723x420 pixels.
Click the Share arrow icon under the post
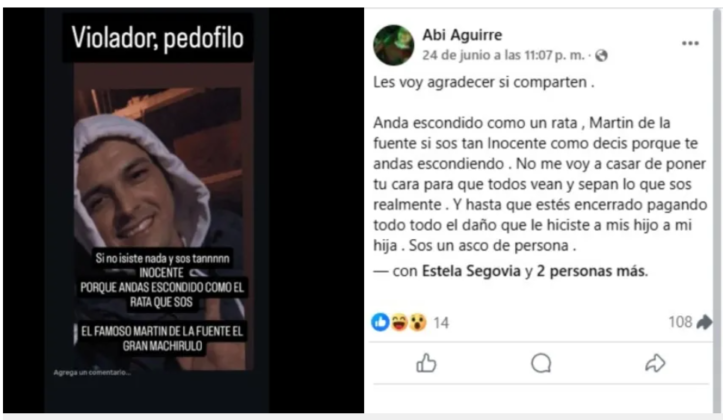click(x=655, y=363)
